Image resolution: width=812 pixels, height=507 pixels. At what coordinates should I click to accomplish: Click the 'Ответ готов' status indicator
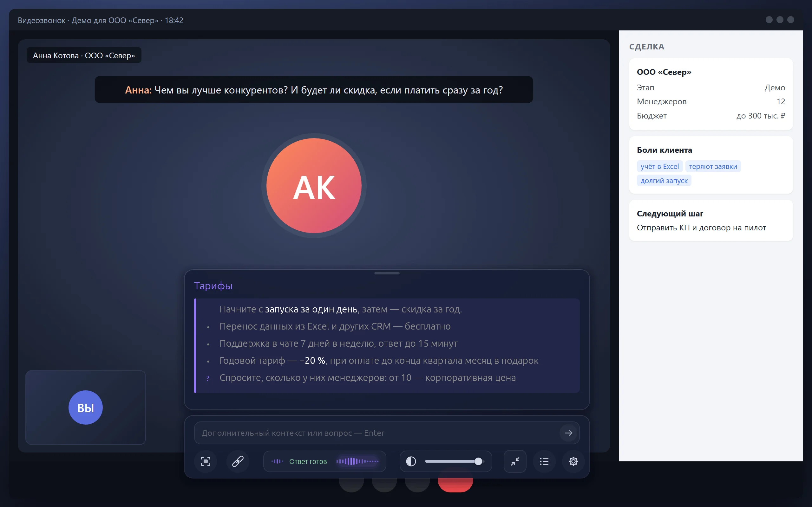pyautogui.click(x=308, y=461)
